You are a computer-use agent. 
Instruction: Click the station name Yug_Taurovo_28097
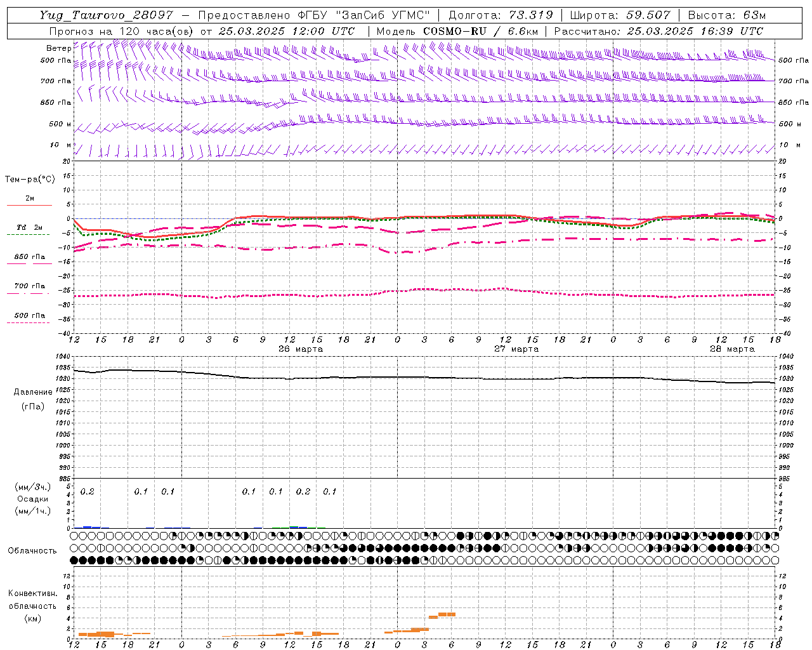click(106, 15)
